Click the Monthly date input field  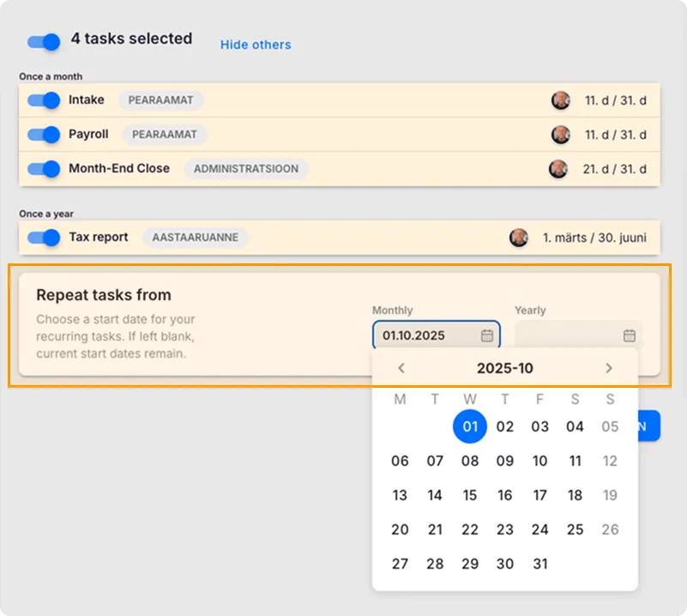[x=426, y=335]
